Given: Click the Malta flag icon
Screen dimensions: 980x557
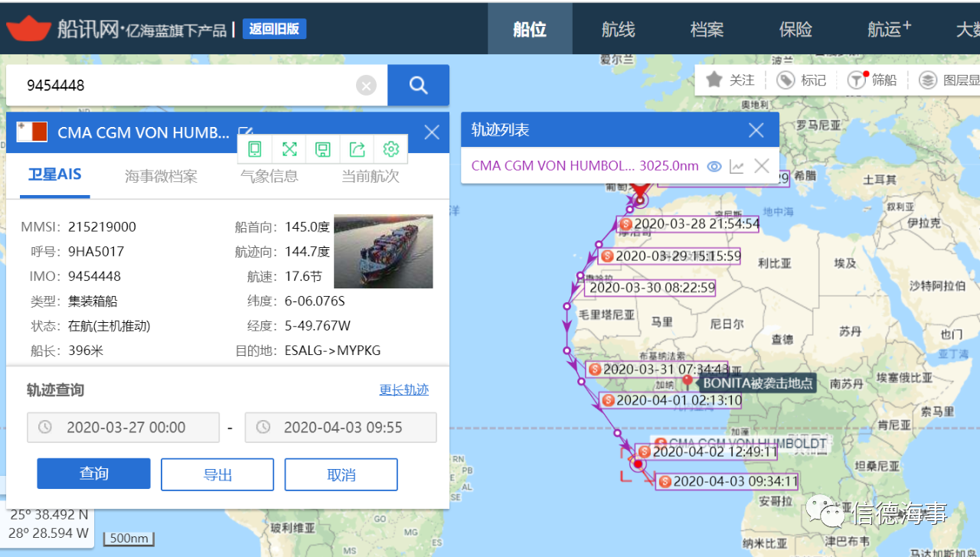Looking at the screenshot, I should 32,132.
